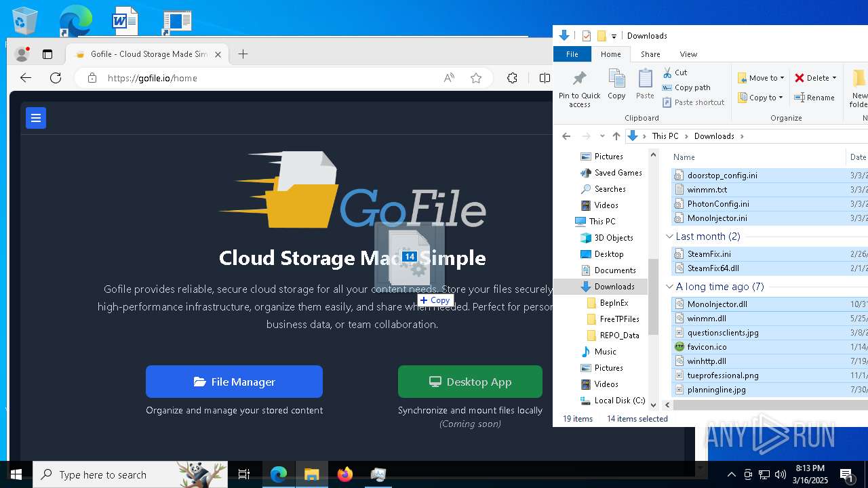This screenshot has width=868, height=488.
Task: Click Copy path in the ribbon
Action: 686,87
